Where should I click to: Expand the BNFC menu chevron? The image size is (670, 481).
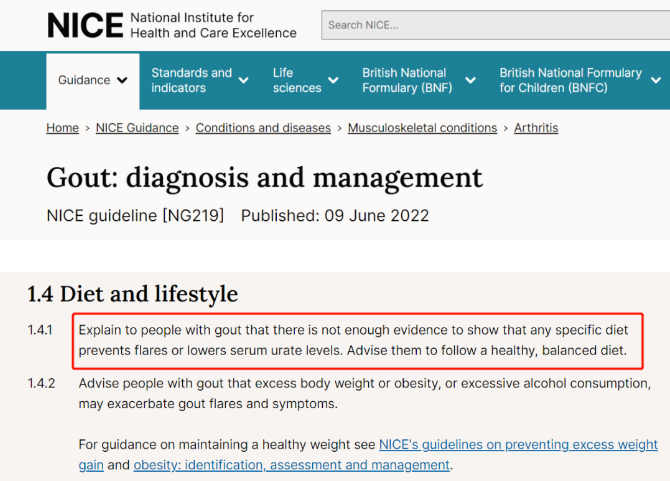click(x=656, y=80)
